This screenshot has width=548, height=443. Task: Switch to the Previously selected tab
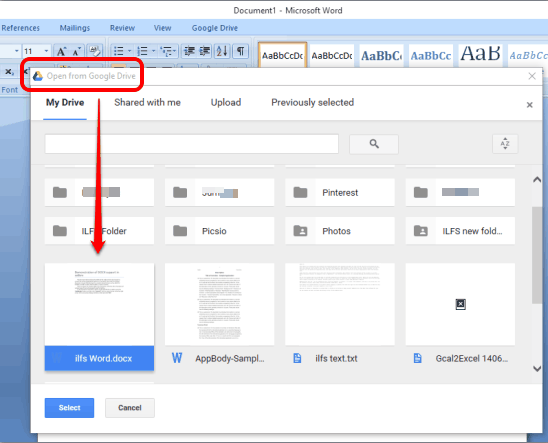[x=312, y=103]
